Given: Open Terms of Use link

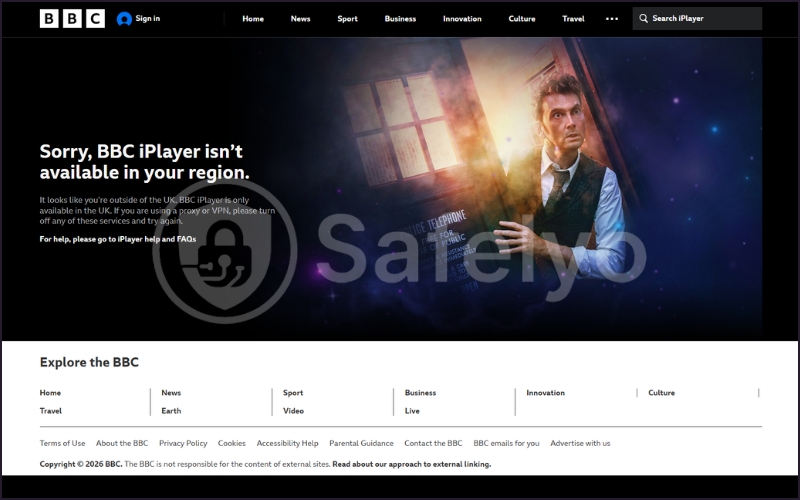Looking at the screenshot, I should tap(62, 443).
